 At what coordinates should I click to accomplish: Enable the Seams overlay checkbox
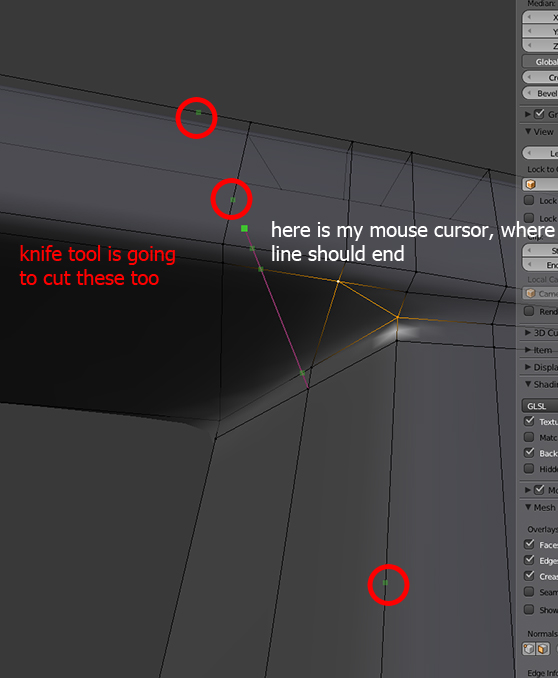click(x=529, y=592)
